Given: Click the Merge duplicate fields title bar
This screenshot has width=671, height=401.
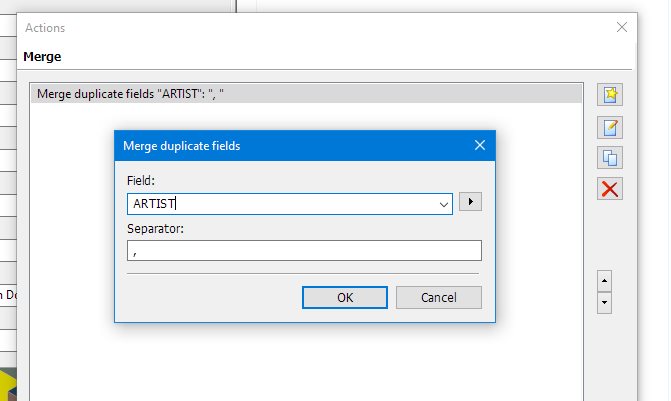Looking at the screenshot, I should click(295, 146).
